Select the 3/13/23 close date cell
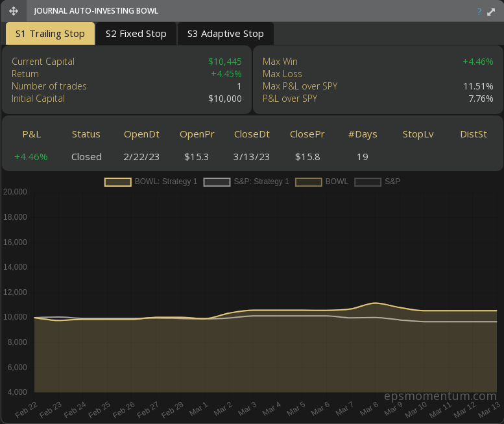This screenshot has height=424, width=504. click(x=252, y=157)
